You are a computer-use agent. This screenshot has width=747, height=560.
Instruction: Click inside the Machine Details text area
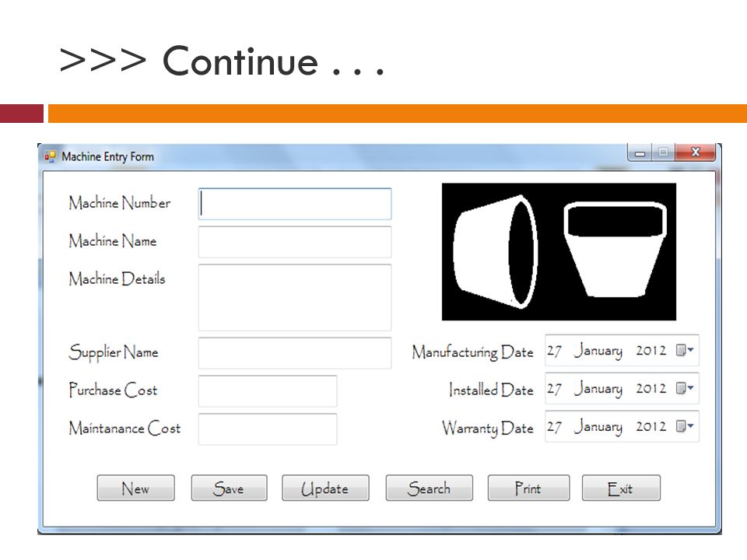click(x=295, y=298)
